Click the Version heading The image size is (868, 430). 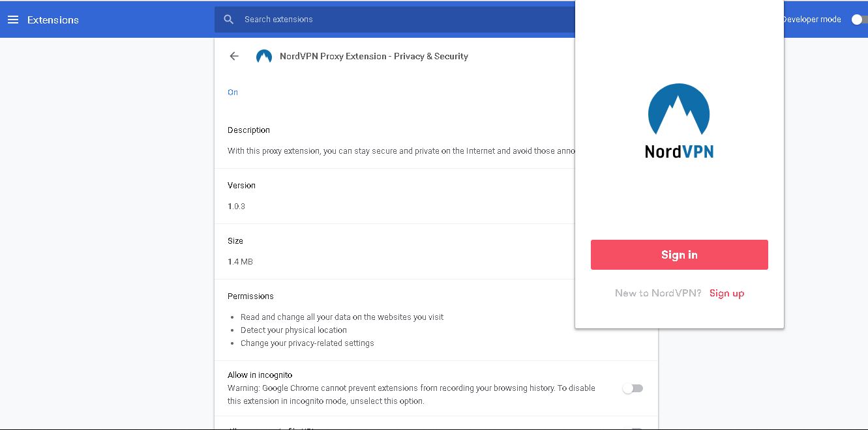click(x=241, y=186)
